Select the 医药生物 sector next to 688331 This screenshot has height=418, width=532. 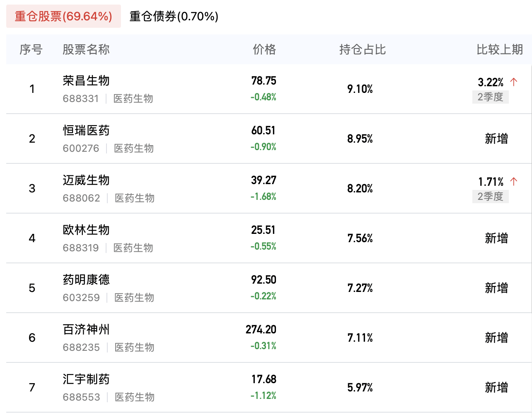click(x=133, y=99)
